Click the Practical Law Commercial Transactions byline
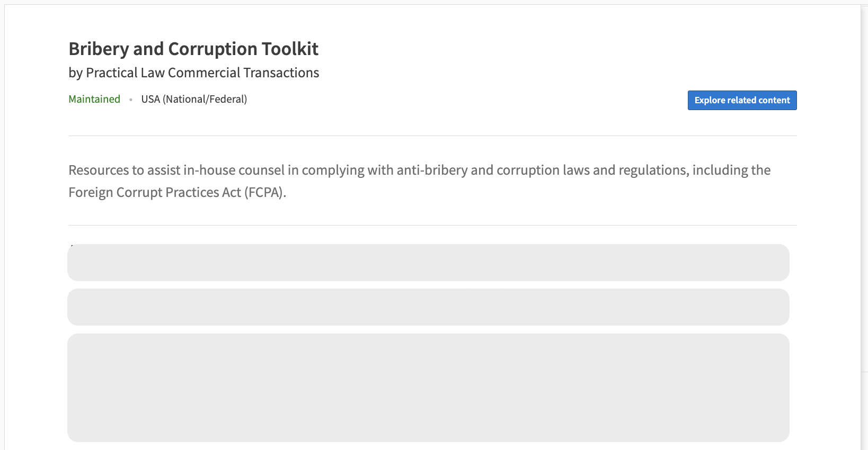 point(202,73)
